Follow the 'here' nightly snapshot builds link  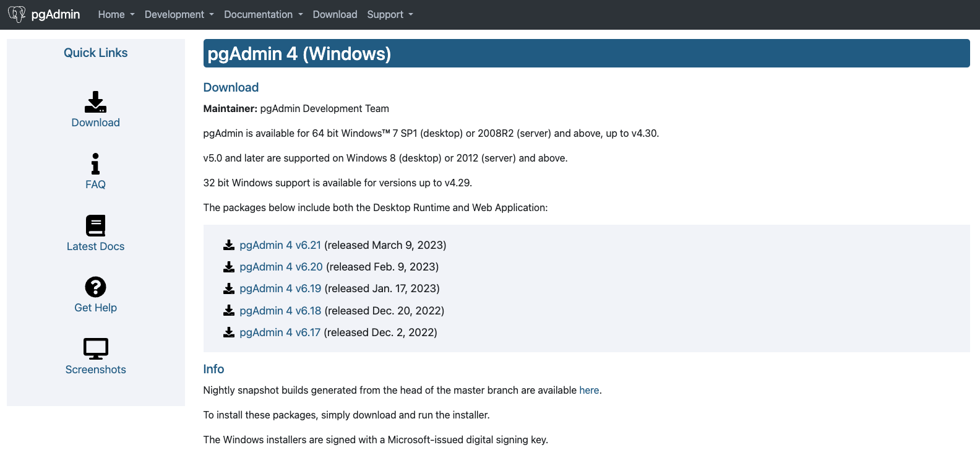pos(589,390)
